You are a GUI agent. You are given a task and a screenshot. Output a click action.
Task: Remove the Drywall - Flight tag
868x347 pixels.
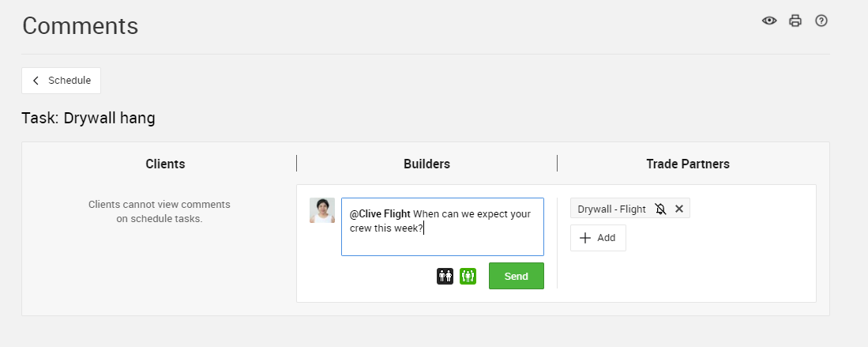pos(679,209)
